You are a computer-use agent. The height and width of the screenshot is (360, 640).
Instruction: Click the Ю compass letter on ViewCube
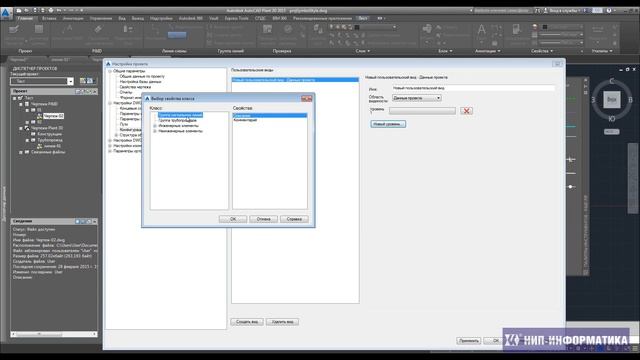(611, 119)
